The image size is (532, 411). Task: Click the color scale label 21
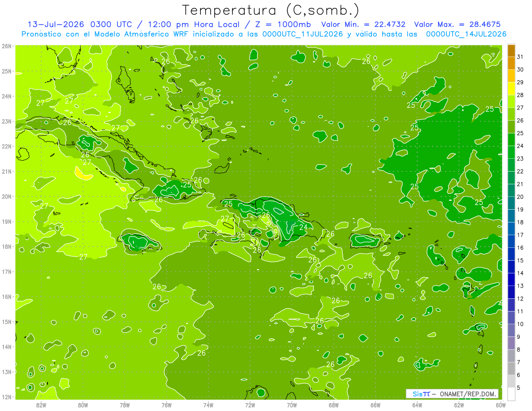(520, 184)
